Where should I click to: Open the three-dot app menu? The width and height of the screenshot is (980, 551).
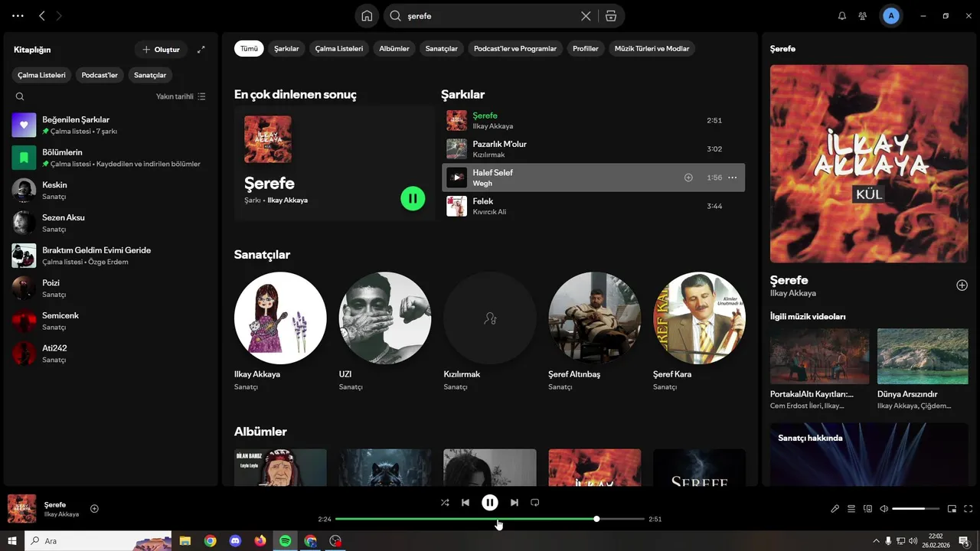point(18,15)
